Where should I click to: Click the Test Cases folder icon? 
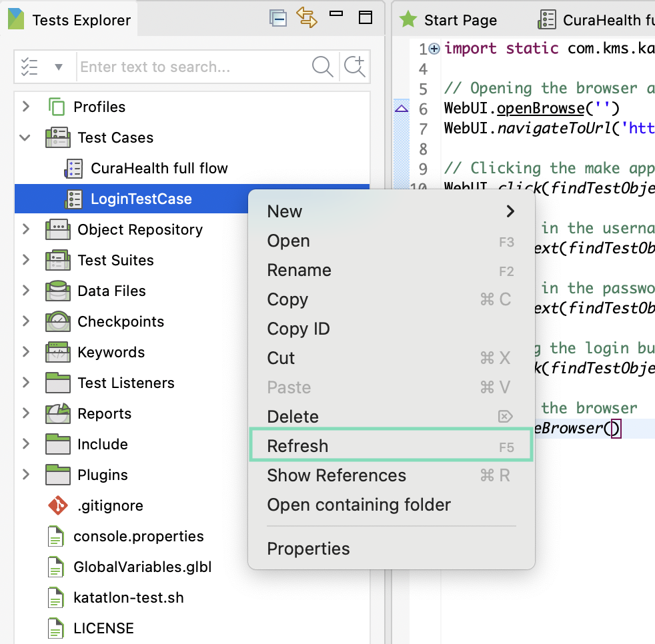point(58,137)
